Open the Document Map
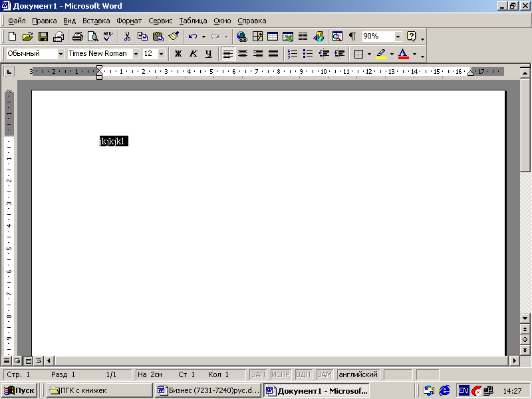Viewport: 532px width, 399px height. coord(337,37)
